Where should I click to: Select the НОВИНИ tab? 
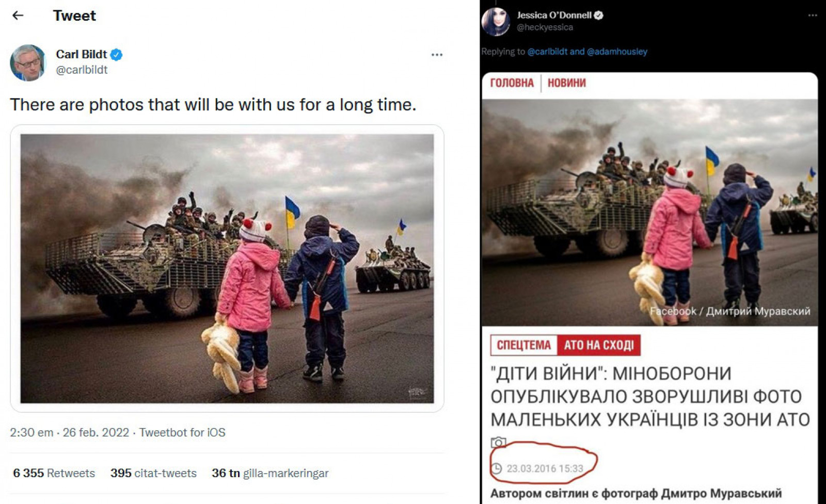pyautogui.click(x=567, y=83)
